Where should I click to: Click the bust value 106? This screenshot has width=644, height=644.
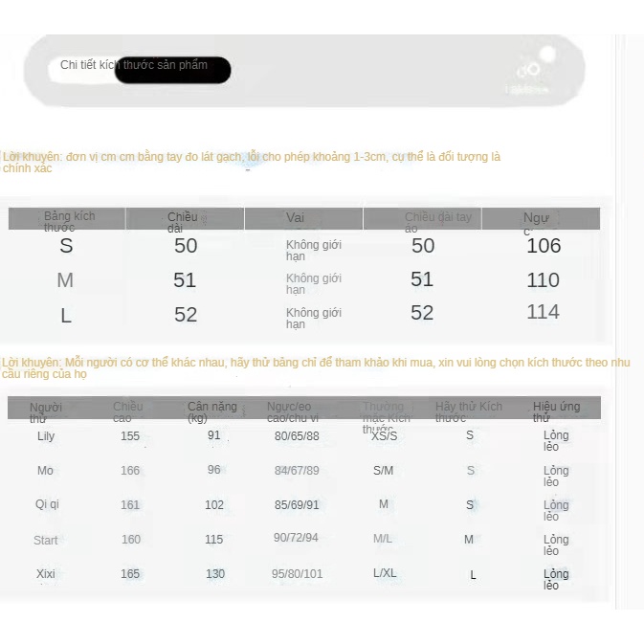544,246
